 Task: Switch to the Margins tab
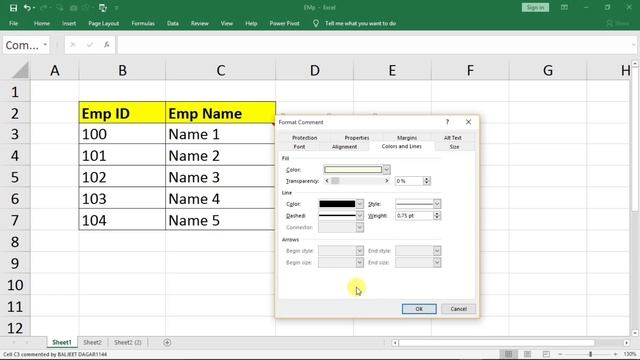[407, 138]
